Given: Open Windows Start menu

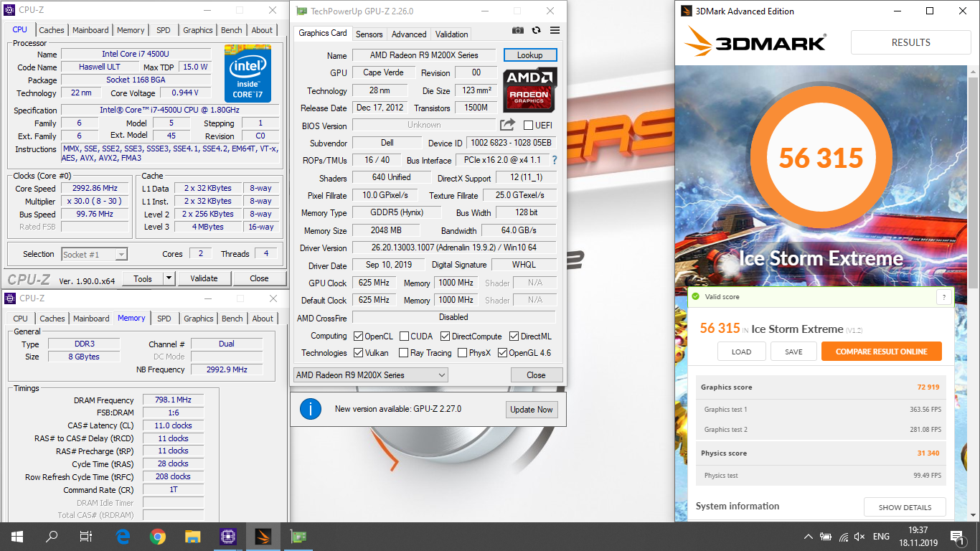Looking at the screenshot, I should (17, 537).
